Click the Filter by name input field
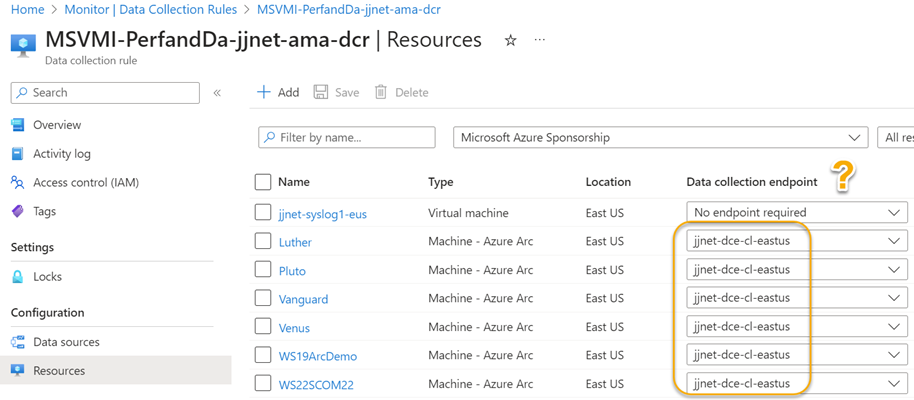 point(346,138)
